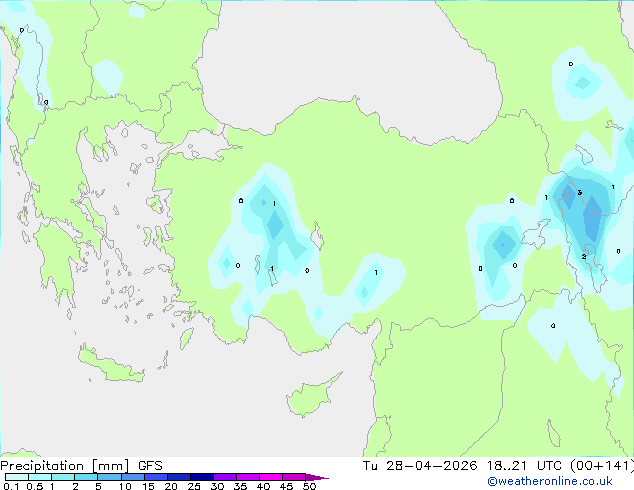Click the island of Crete on the map
This screenshot has width=634, height=490.
tap(110, 365)
